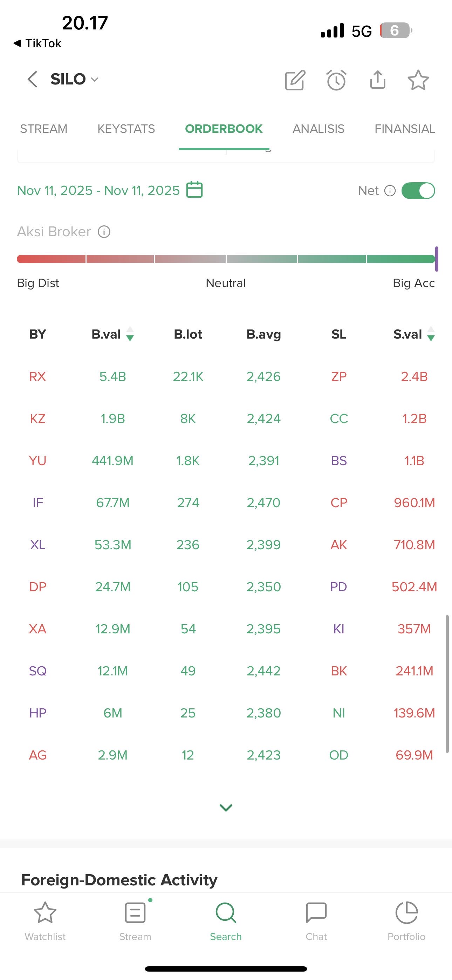Sort by S.val column arrows

click(x=431, y=334)
